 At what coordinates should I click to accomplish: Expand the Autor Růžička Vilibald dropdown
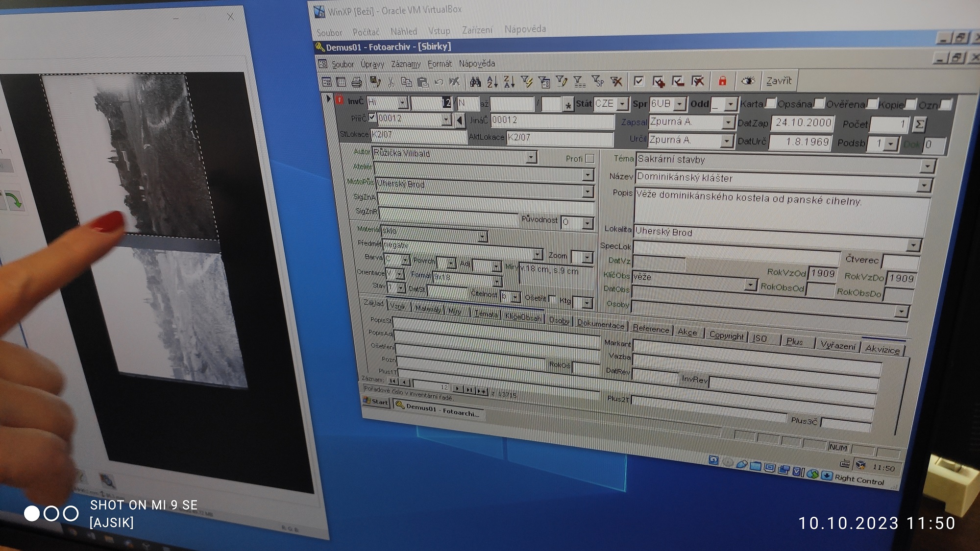(531, 157)
